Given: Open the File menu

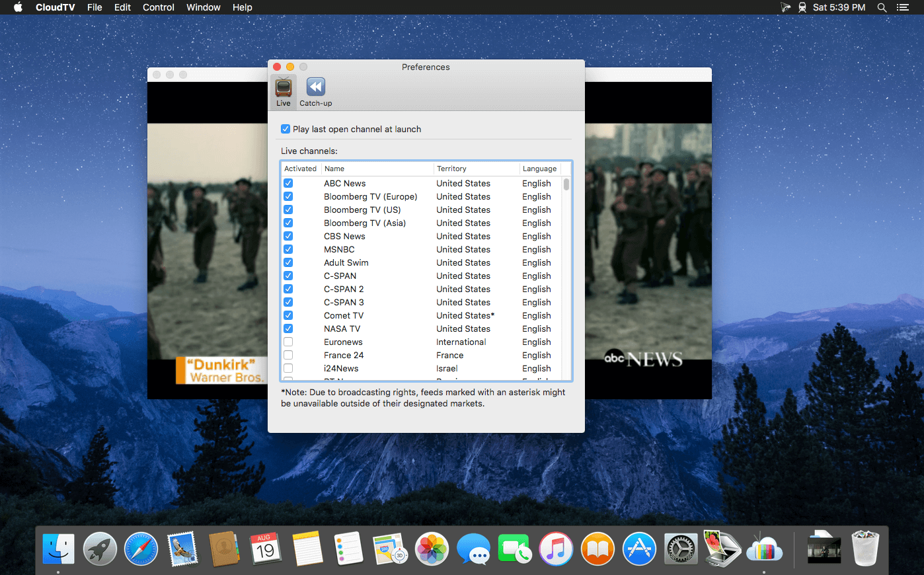Looking at the screenshot, I should [x=95, y=7].
